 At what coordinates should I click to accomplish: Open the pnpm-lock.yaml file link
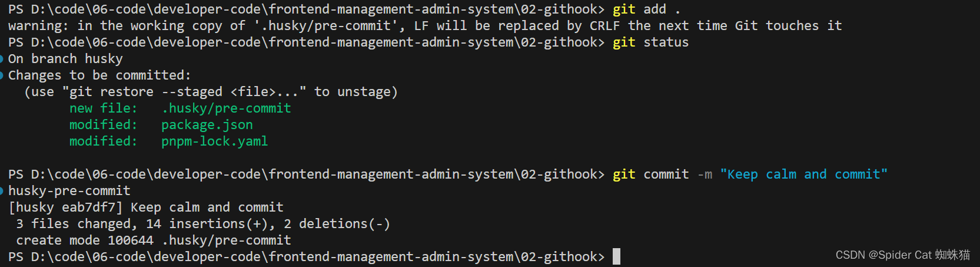pos(214,141)
